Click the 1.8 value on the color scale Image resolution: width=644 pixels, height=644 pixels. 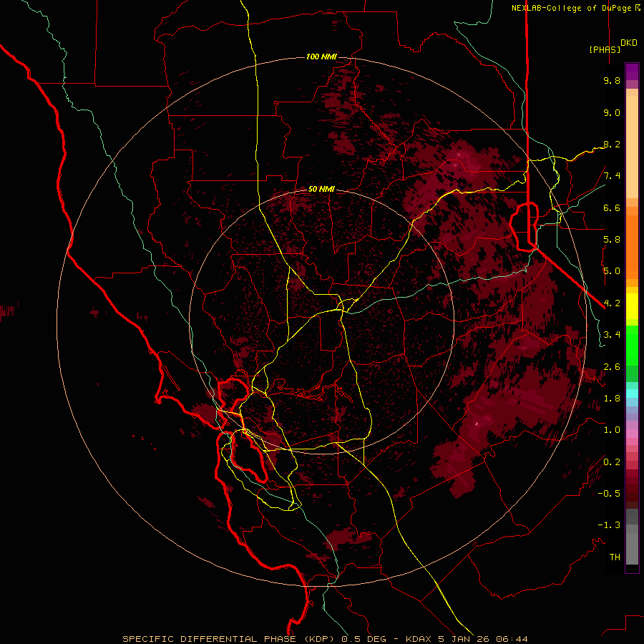[612, 399]
